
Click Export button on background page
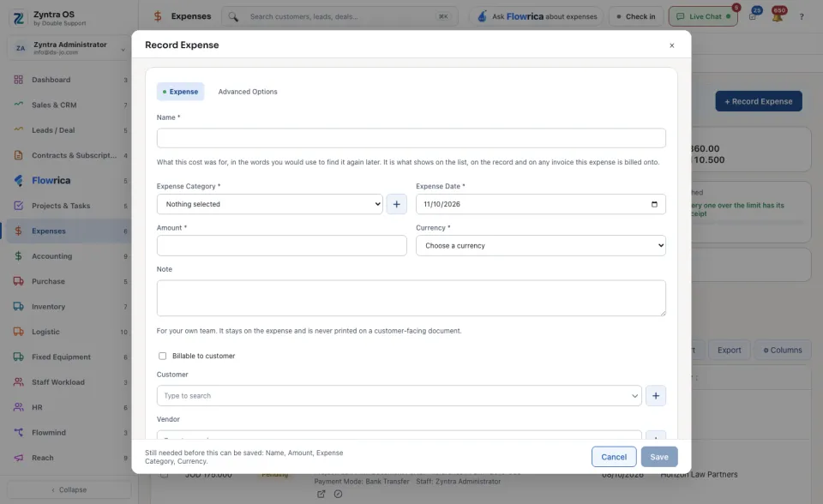729,351
